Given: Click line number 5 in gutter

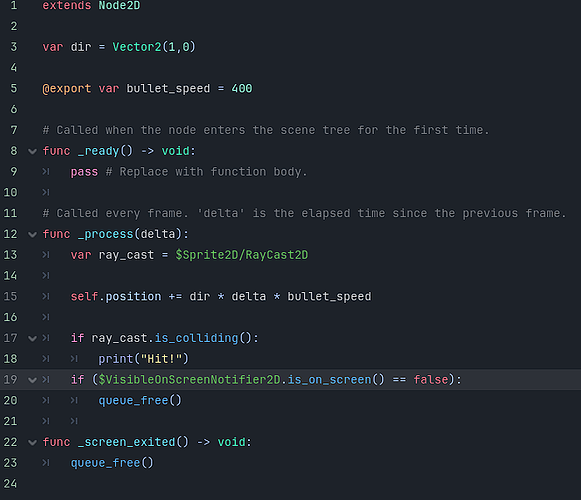Looking at the screenshot, I should (14, 88).
